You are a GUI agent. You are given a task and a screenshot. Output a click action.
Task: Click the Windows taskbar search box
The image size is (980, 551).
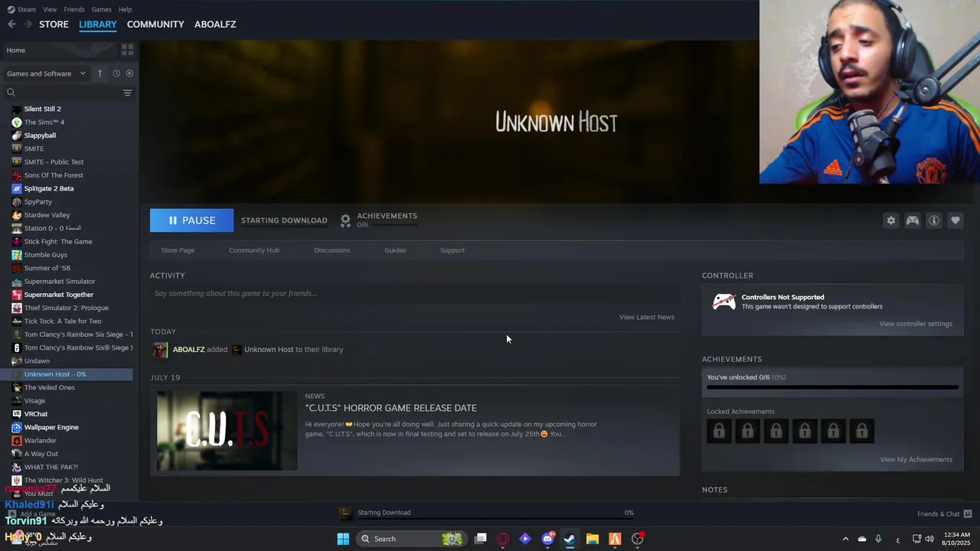point(412,539)
